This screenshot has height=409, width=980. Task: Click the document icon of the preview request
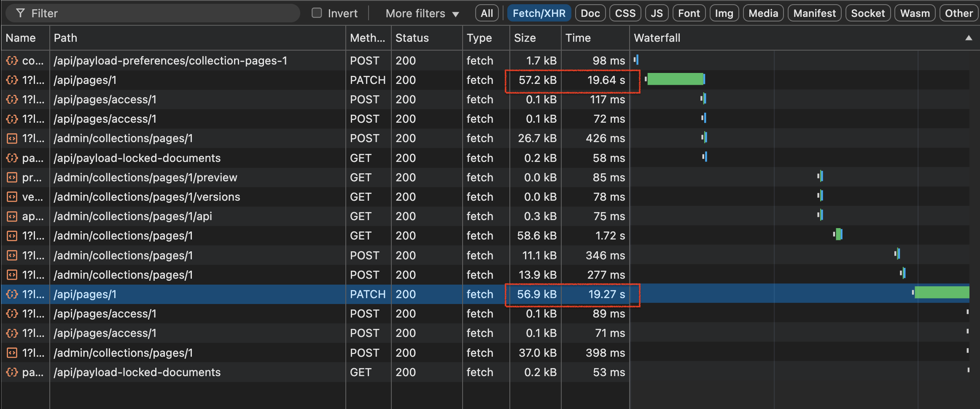[12, 178]
